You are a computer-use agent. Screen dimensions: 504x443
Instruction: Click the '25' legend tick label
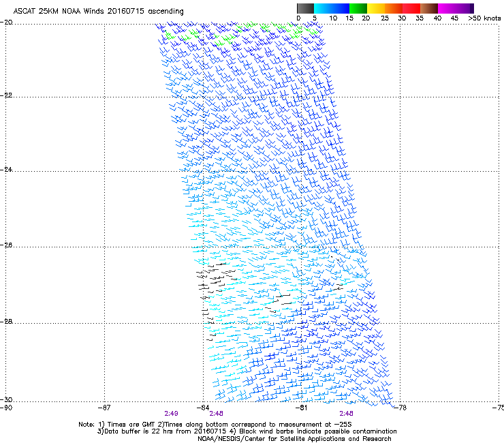click(385, 18)
